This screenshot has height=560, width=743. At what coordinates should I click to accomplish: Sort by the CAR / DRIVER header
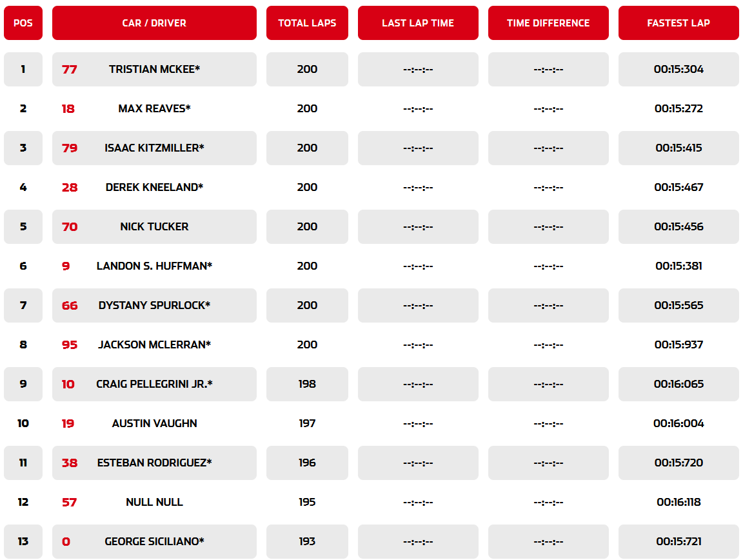(x=154, y=23)
